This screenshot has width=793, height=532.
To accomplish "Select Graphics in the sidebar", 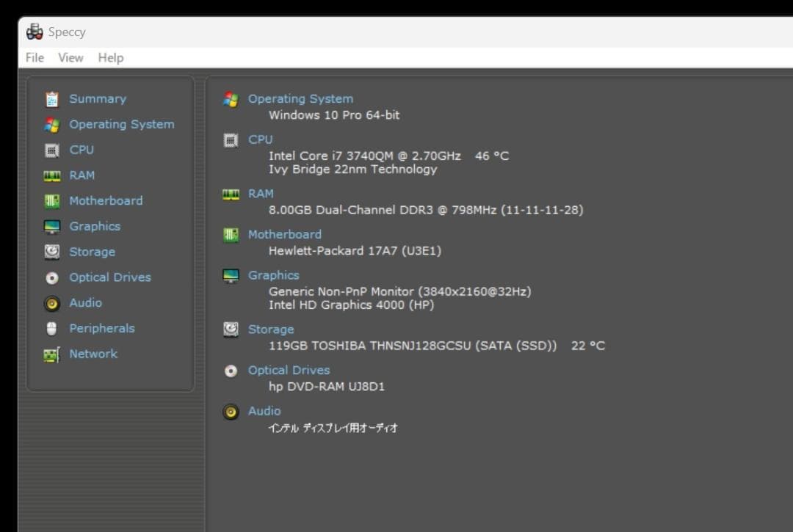I will click(x=95, y=226).
